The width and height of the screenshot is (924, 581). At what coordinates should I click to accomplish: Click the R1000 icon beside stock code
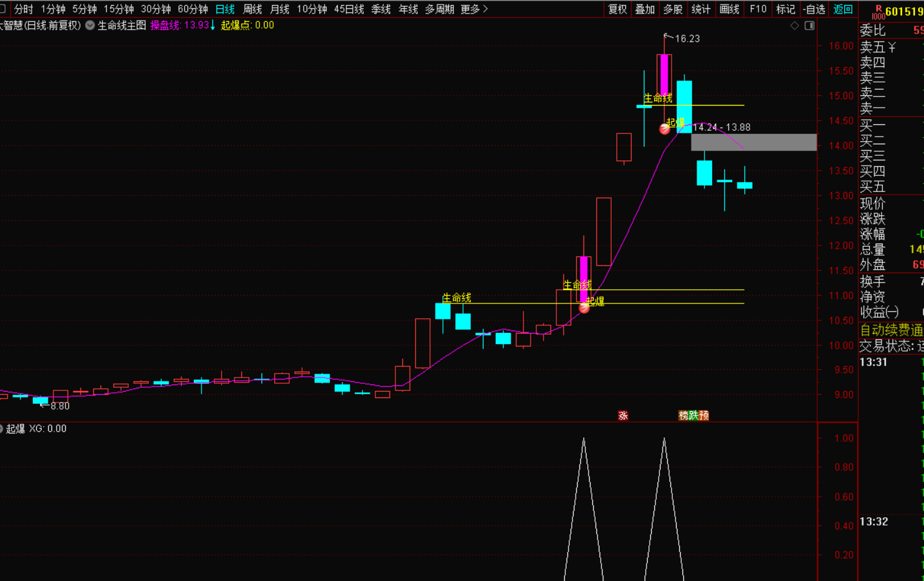[878, 12]
